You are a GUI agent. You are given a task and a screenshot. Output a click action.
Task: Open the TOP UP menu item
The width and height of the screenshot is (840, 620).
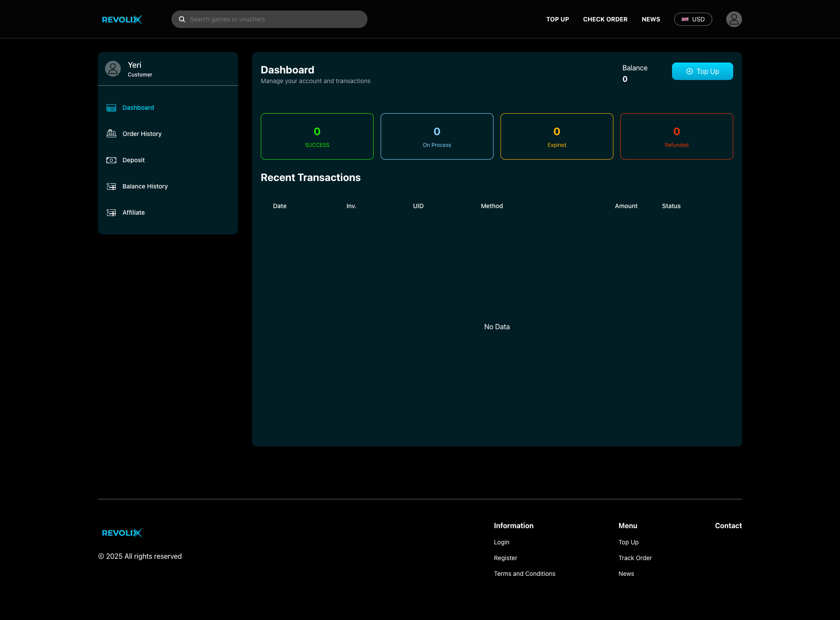tap(557, 19)
